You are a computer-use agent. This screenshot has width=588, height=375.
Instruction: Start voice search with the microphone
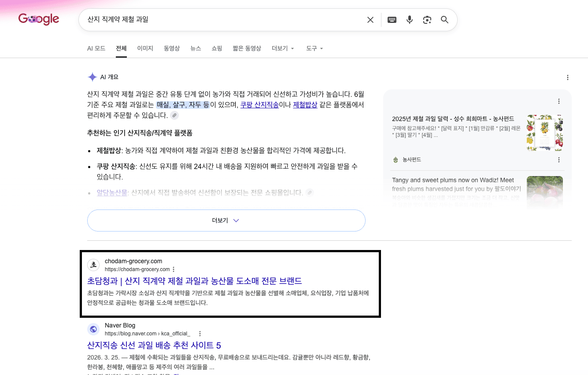tap(410, 20)
